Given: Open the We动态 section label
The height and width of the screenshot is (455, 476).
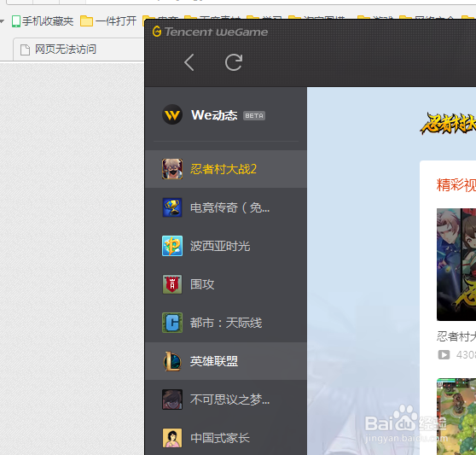Looking at the screenshot, I should click(214, 115).
